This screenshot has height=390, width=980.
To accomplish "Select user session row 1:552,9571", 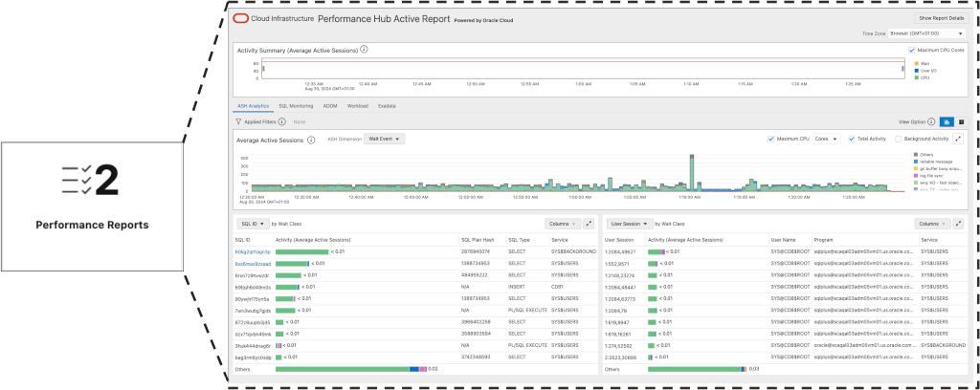I will point(785,263).
